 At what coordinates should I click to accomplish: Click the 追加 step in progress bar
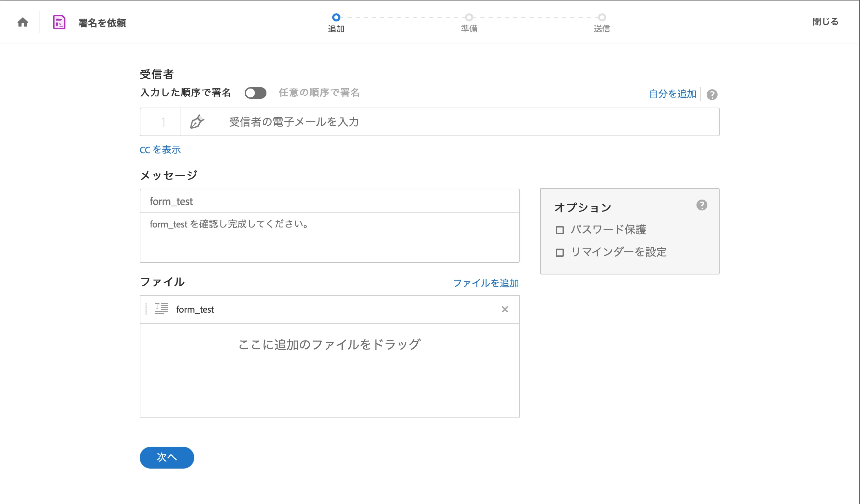pos(336,17)
